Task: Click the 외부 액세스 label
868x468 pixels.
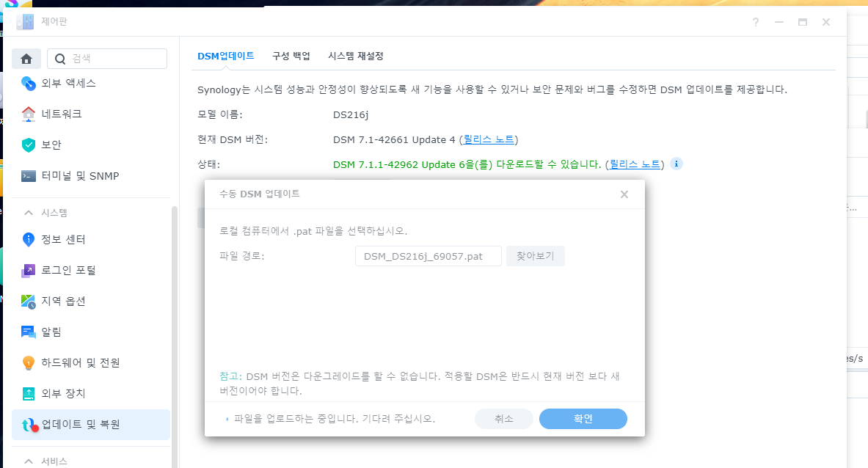Action: click(x=69, y=83)
